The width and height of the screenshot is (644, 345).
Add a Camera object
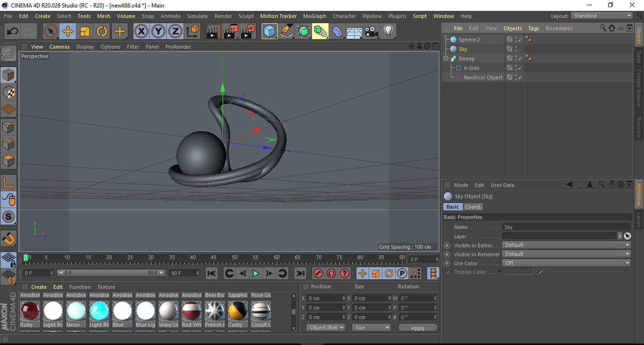371,32
